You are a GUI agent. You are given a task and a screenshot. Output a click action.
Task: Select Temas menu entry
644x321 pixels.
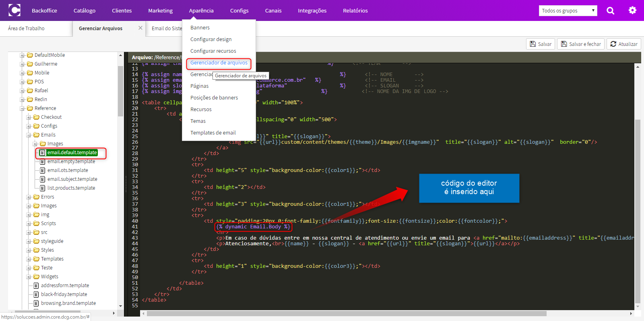click(x=198, y=121)
